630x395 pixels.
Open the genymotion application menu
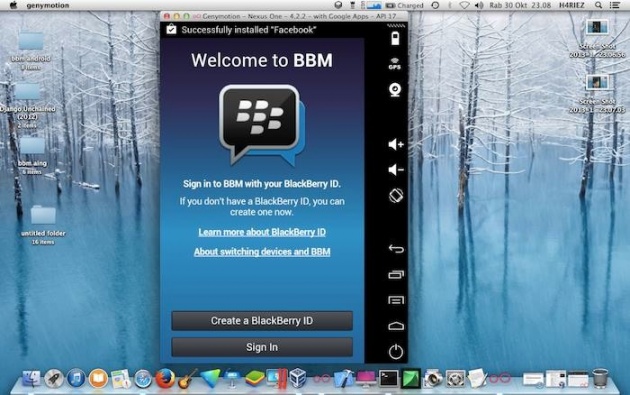[47, 5]
